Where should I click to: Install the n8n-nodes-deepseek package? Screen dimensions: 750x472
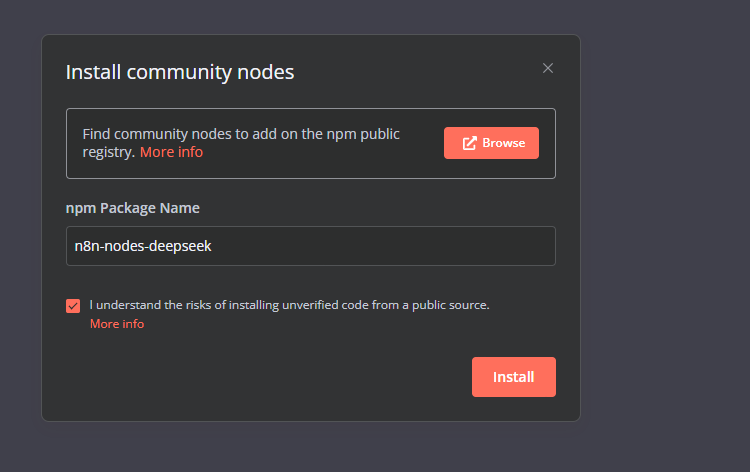(x=514, y=377)
